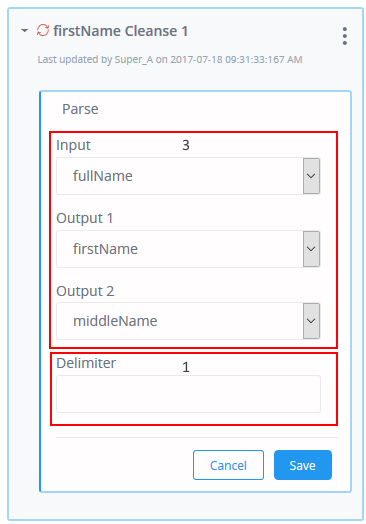Click the firstName Cleanse 1 title

(x=121, y=31)
